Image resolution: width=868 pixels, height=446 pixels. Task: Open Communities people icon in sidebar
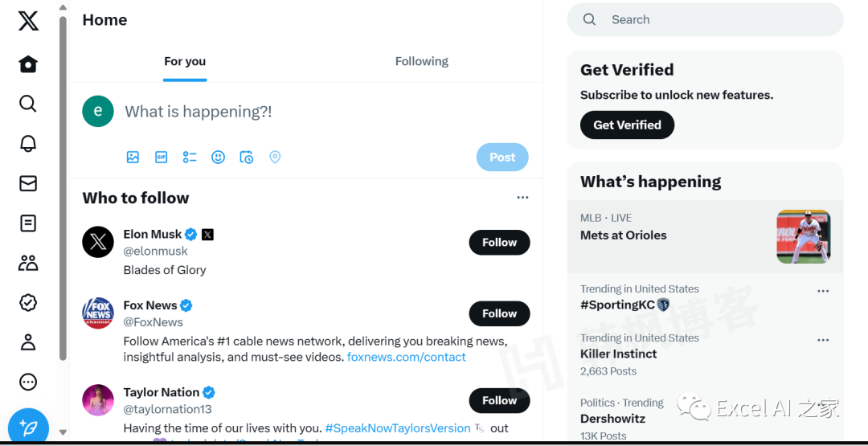(28, 263)
